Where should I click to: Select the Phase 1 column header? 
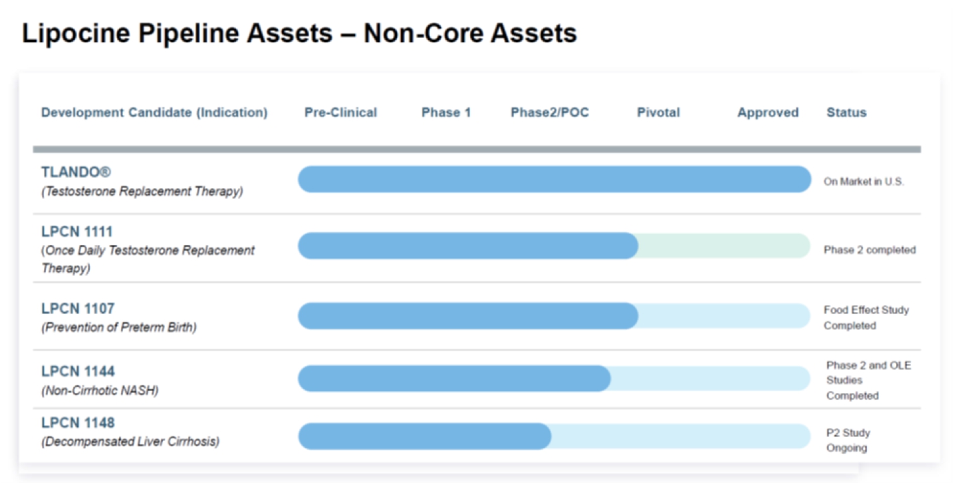(445, 112)
